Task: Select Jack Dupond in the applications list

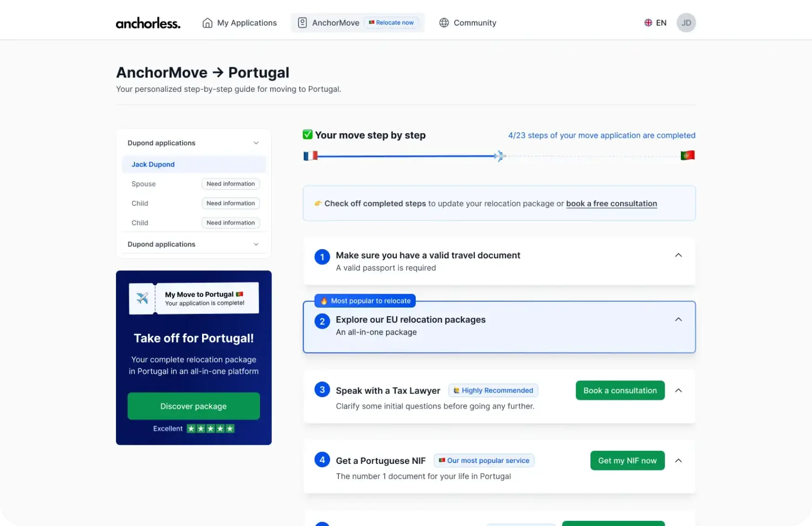Action: [153, 164]
